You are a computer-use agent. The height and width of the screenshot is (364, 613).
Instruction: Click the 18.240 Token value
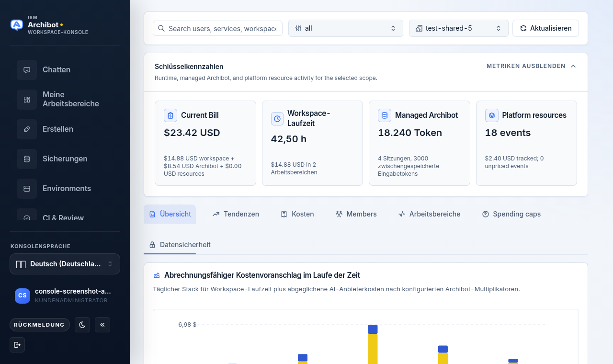[x=410, y=133]
